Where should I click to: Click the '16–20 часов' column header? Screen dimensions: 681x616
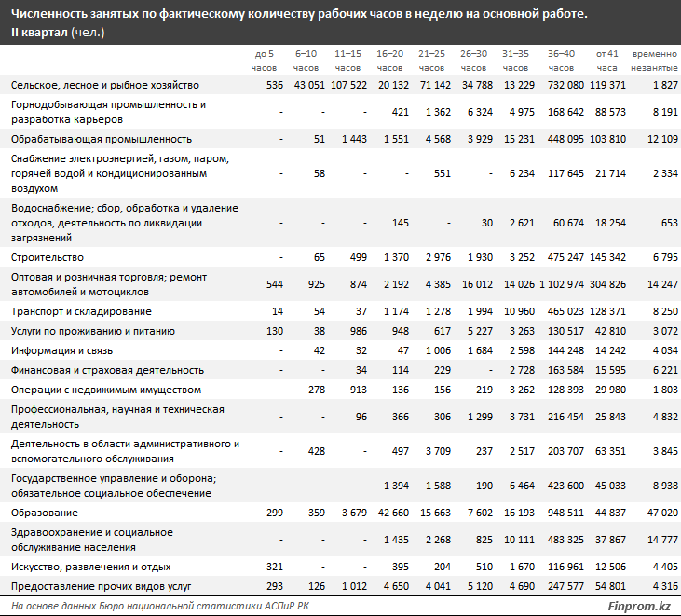[x=390, y=61]
